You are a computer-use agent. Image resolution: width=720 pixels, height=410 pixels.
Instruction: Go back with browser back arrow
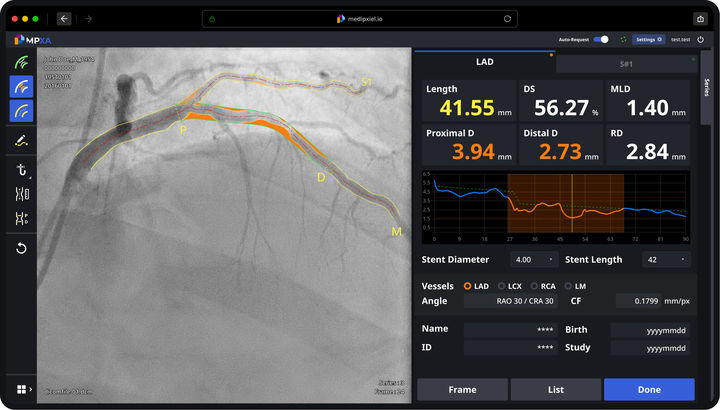64,19
